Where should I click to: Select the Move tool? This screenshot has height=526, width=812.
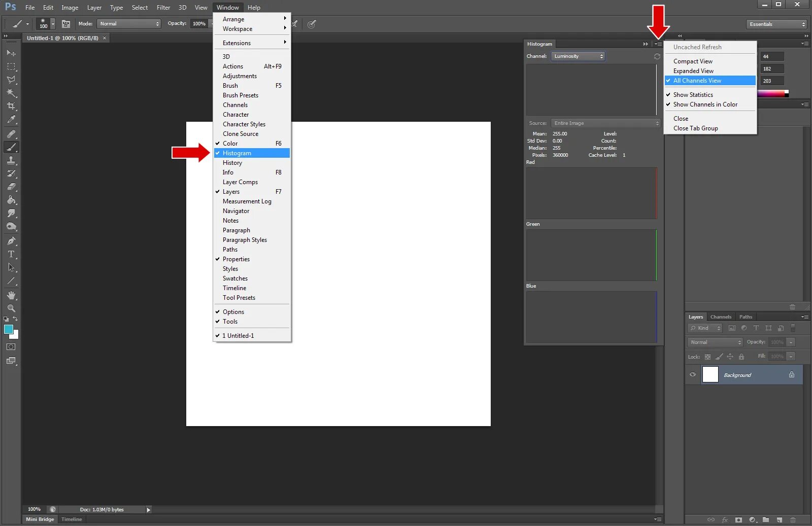click(x=11, y=53)
